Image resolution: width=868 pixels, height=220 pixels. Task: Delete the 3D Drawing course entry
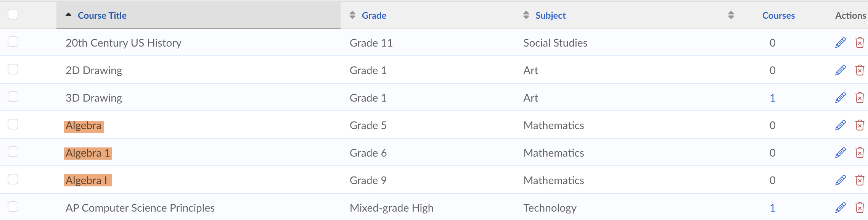[x=860, y=98]
